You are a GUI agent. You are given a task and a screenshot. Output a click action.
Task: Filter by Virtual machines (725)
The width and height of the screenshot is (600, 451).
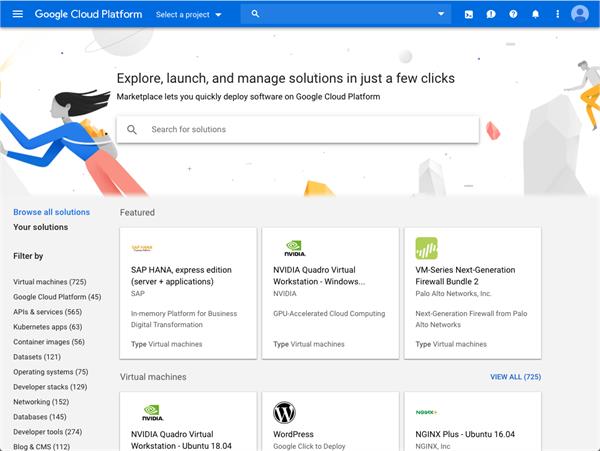(x=50, y=282)
